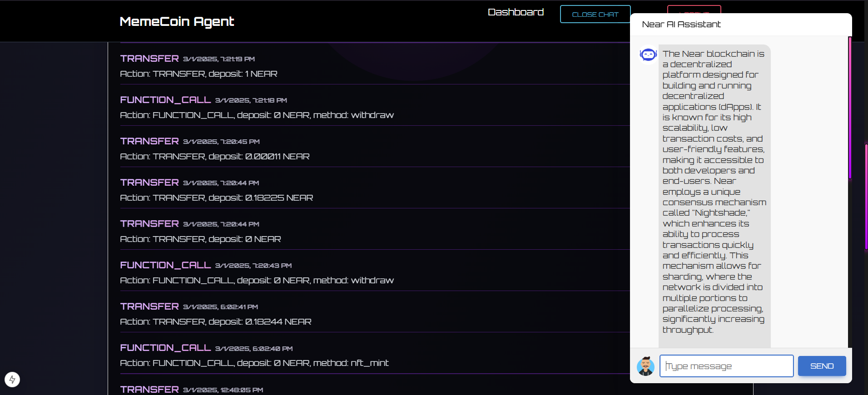Click the 'deposit: 0.18244 NEAR' action line
This screenshot has width=868, height=395.
[216, 322]
